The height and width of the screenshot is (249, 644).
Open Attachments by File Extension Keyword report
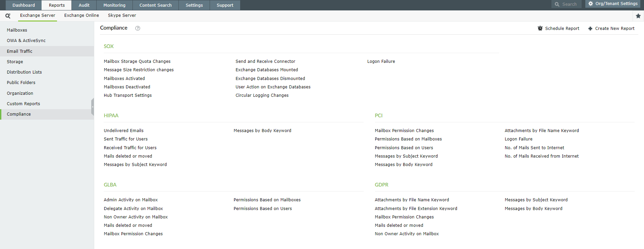coord(416,209)
